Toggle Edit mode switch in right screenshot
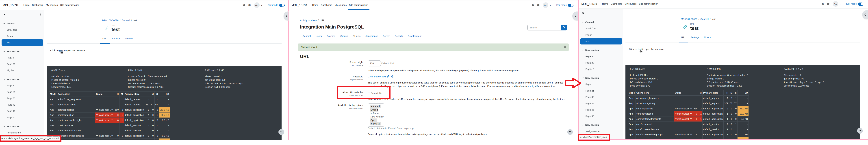868x145 pixels. coord(861,4)
